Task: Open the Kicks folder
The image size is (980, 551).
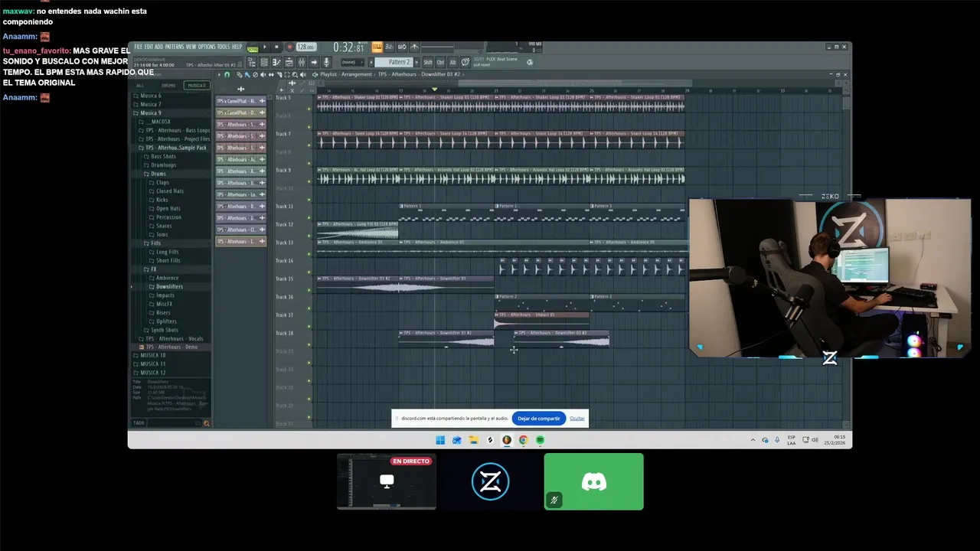Action: [x=162, y=200]
